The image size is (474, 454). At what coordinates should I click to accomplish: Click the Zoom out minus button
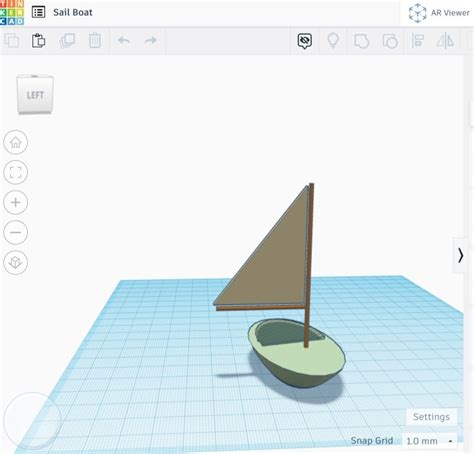coord(15,232)
